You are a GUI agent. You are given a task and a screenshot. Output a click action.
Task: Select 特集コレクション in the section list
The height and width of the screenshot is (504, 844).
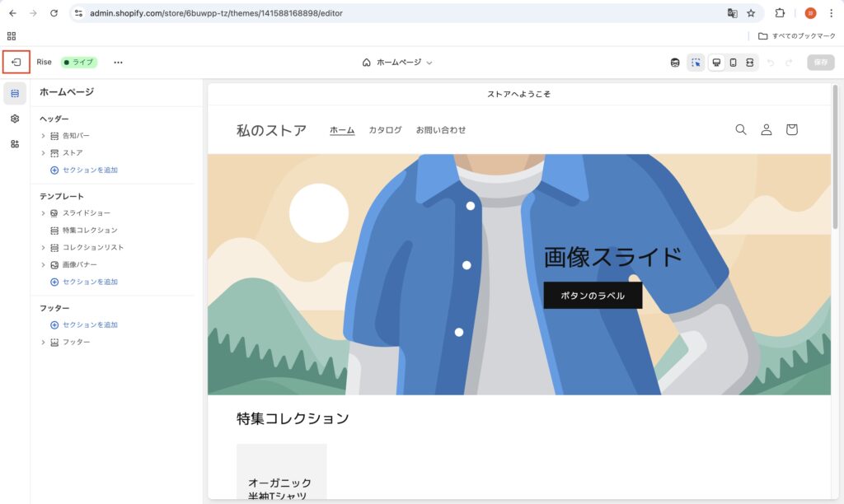(x=90, y=231)
